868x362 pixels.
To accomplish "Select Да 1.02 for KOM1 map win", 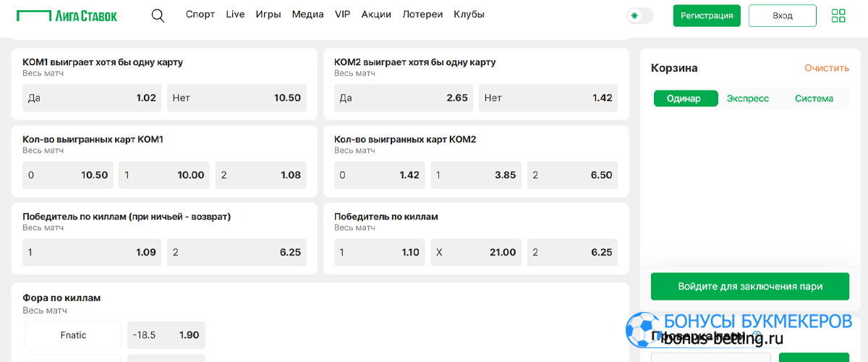I will (x=92, y=98).
